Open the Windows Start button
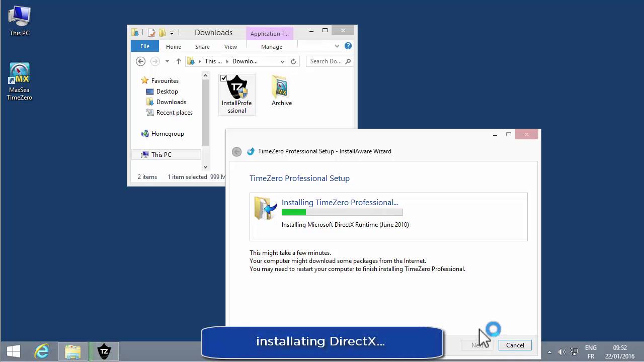This screenshot has height=362, width=644. 14,351
